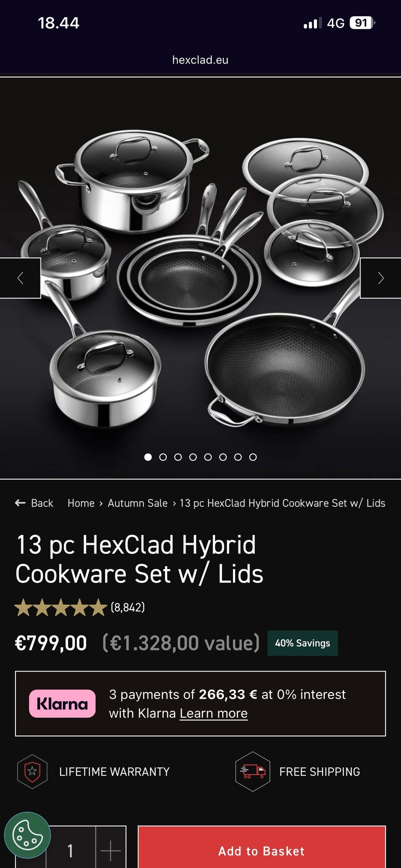Tap the hexclad.eu address bar
This screenshot has height=868, width=401.
coord(200,60)
